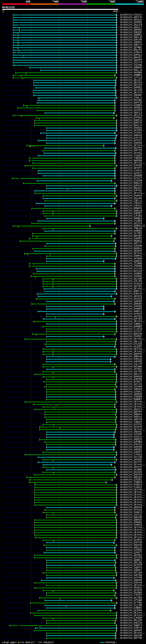The width and height of the screenshot is (146, 644).
Task: Open hit UniRef100_Q9M5K3
Action: point(131,35)
